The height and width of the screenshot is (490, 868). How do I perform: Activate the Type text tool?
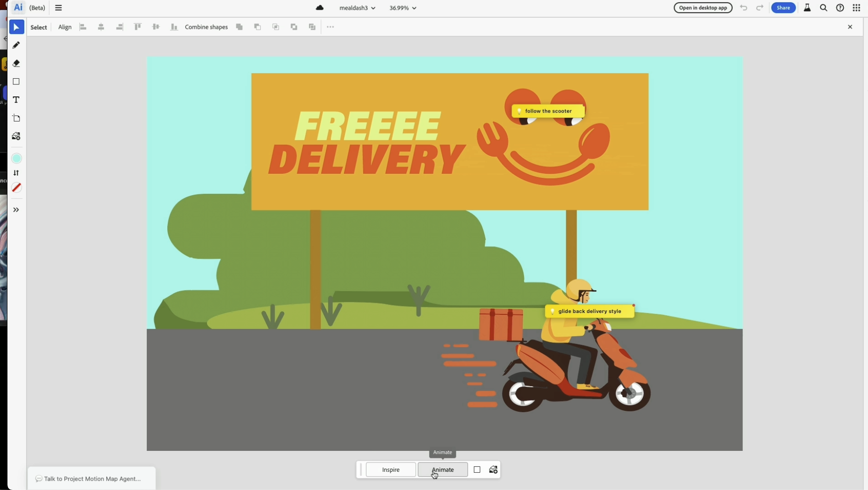16,100
